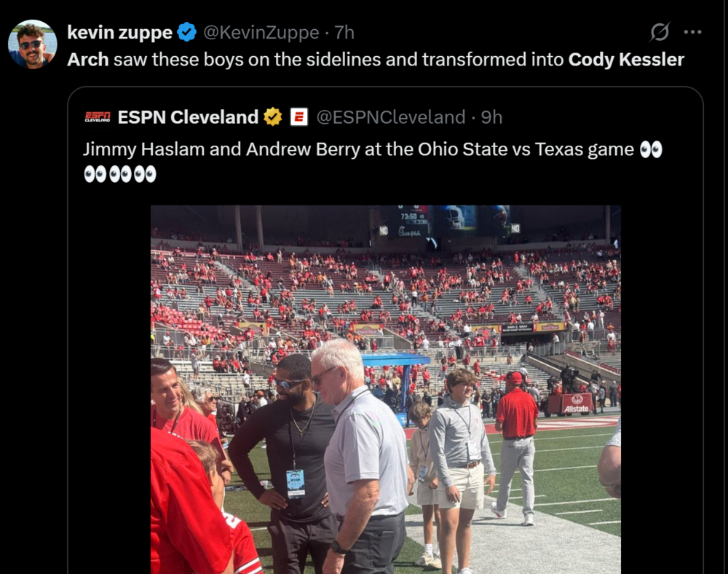Open the 9h timestamp of quoted tweet
The width and height of the screenshot is (728, 574).
491,117
